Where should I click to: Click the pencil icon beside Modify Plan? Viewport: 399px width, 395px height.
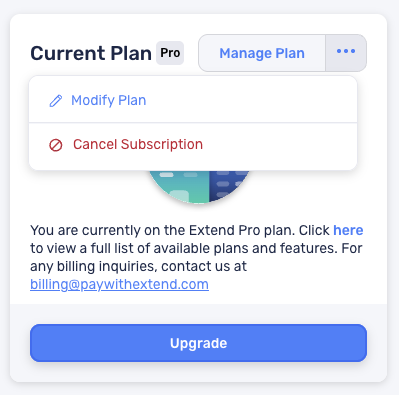56,101
